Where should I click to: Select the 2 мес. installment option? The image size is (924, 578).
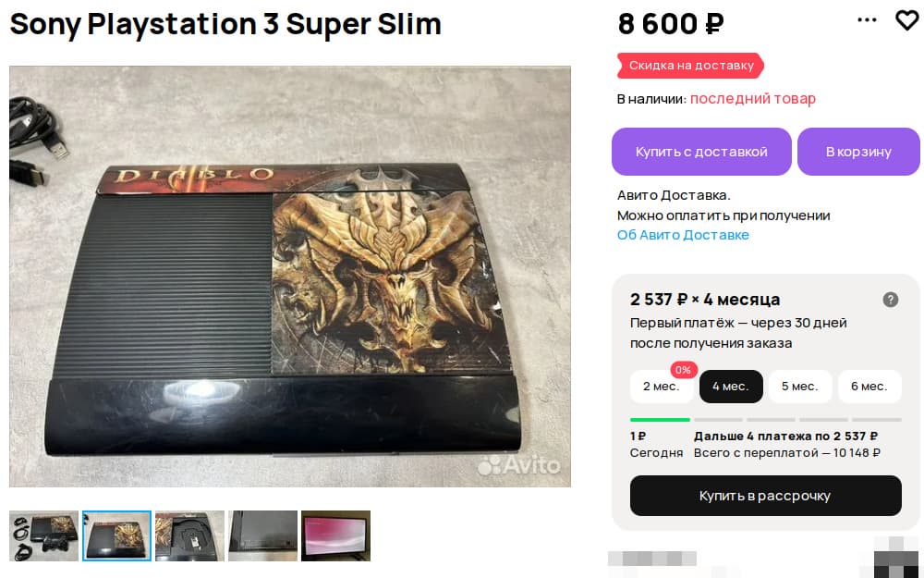pos(662,387)
